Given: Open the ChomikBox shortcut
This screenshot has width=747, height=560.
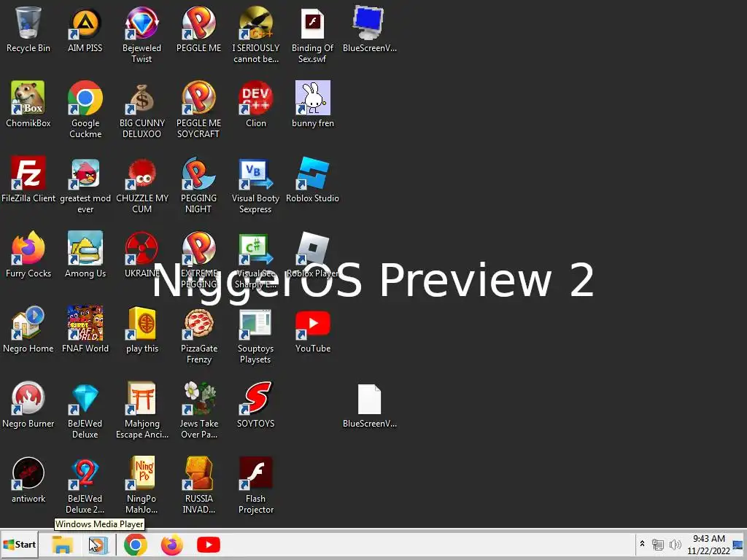Looking at the screenshot, I should [x=28, y=105].
